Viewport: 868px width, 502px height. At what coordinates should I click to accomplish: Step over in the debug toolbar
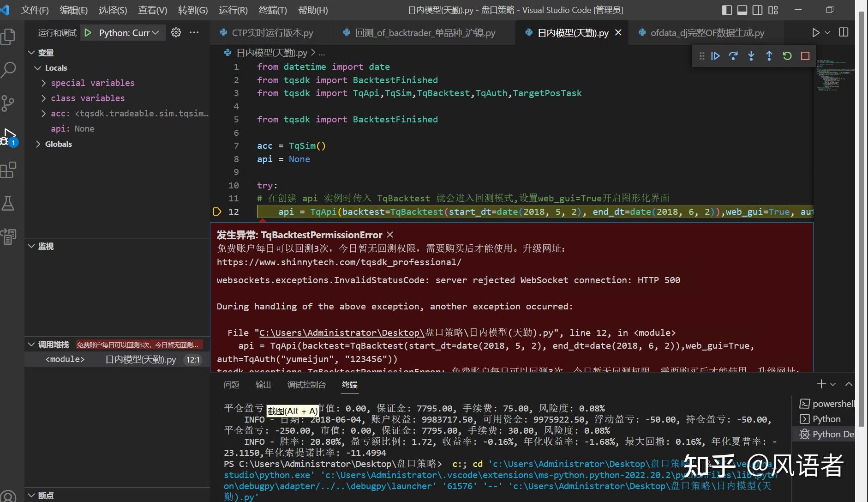point(733,56)
